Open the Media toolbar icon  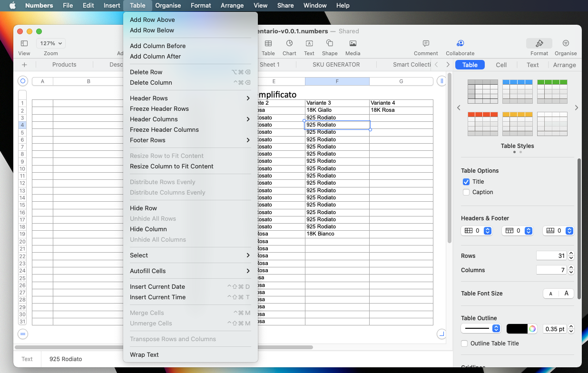coord(353,43)
